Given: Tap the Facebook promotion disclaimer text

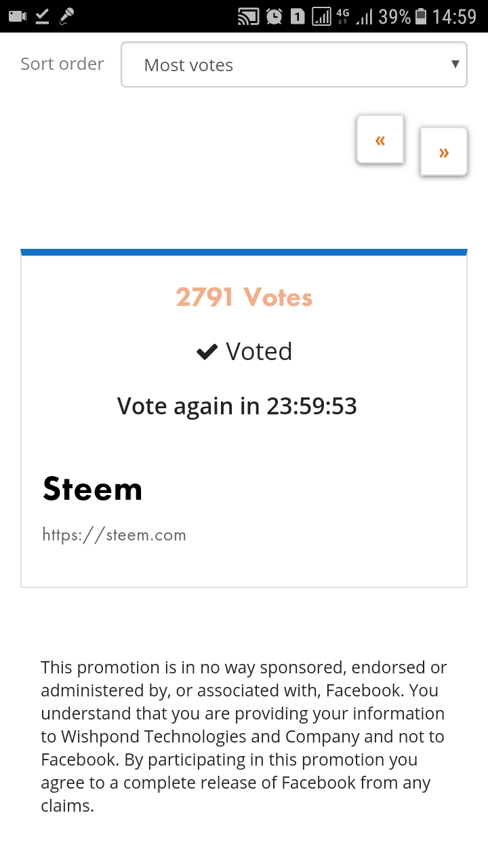Looking at the screenshot, I should point(244,736).
